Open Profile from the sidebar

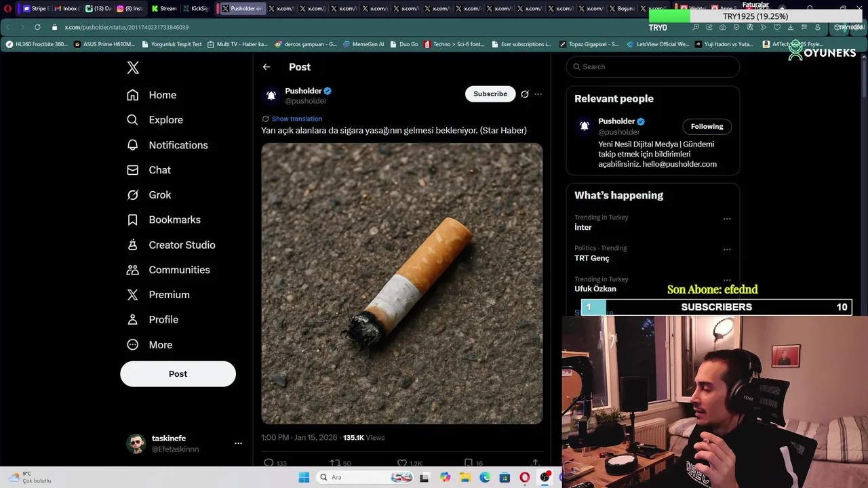pyautogui.click(x=153, y=319)
